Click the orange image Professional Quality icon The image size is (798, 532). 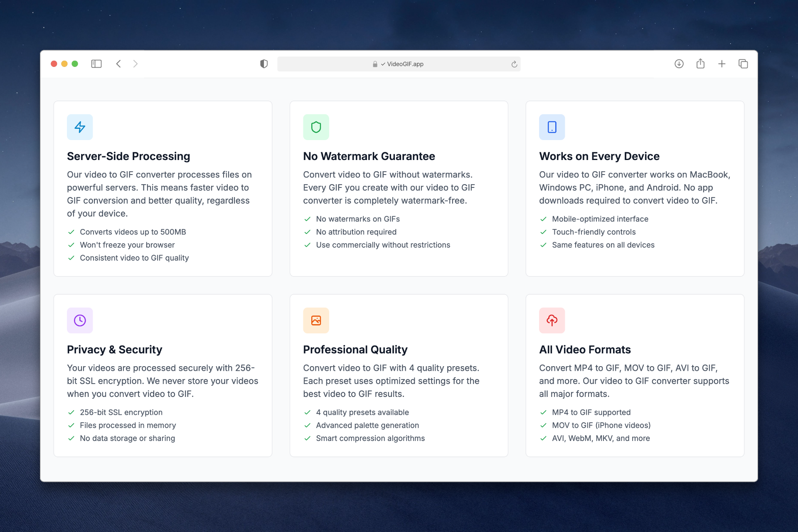tap(316, 320)
